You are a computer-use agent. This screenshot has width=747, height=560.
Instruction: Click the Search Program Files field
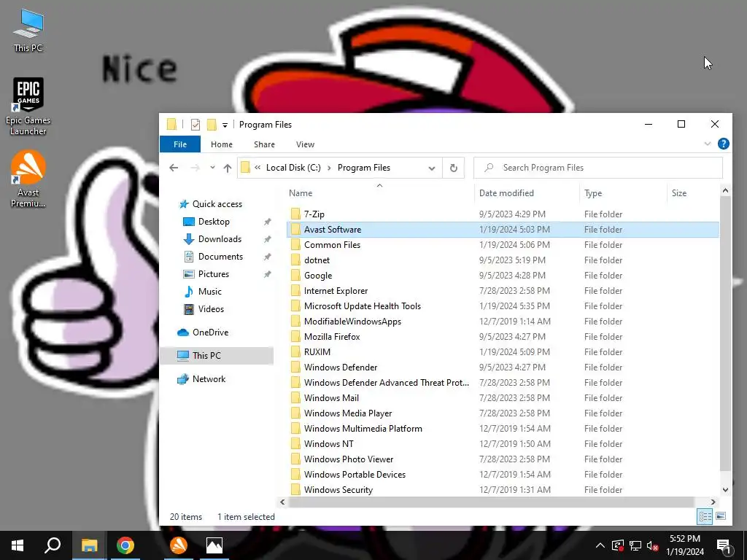(598, 168)
